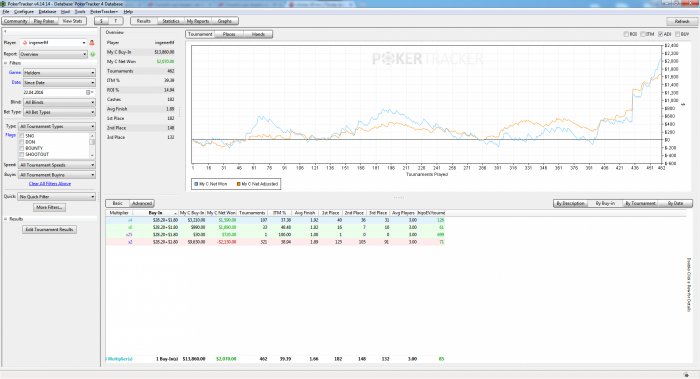Click the Flags filter link label
Image resolution: width=700 pixels, height=379 pixels.
[11, 135]
